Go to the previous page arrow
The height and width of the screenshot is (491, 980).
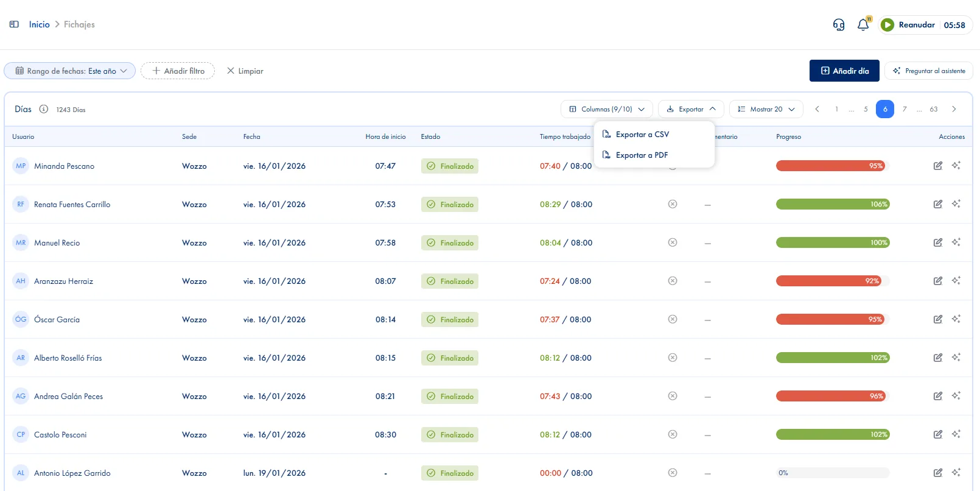[817, 109]
